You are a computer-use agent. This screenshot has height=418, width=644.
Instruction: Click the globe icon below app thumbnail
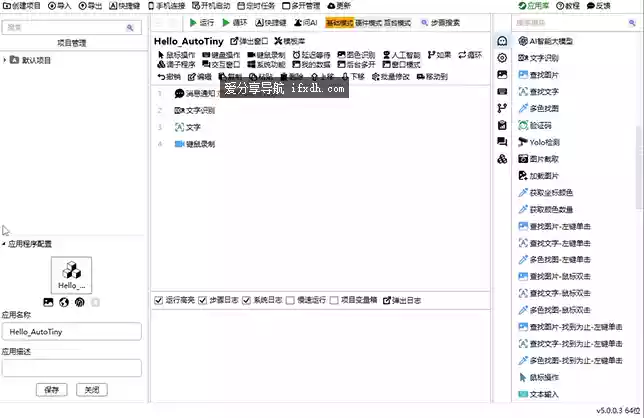tap(64, 303)
